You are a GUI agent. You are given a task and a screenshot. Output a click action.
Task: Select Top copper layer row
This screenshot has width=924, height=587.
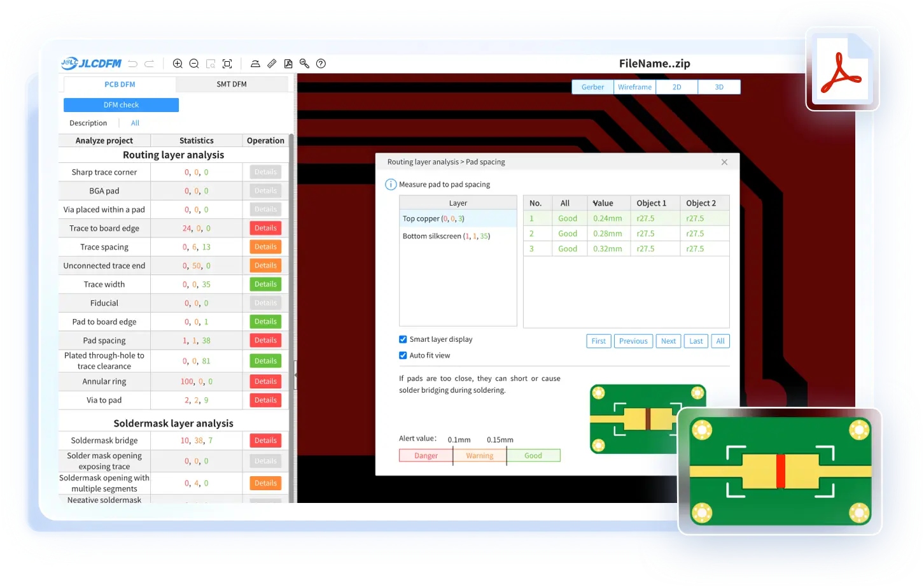pos(458,218)
